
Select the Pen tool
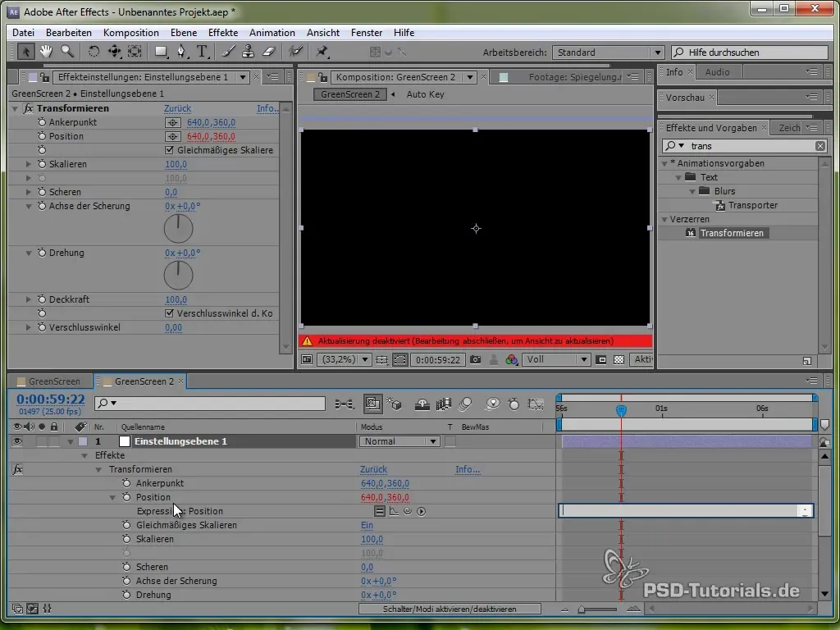181,52
